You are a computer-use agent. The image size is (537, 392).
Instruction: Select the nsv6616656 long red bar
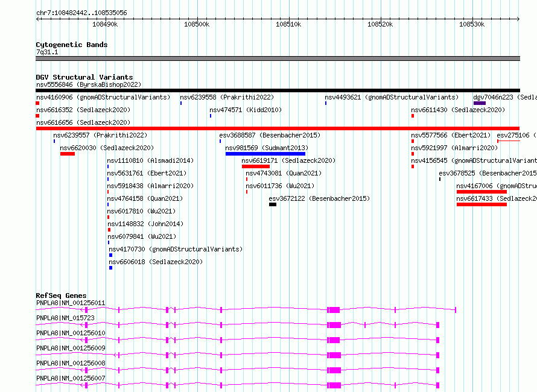(x=278, y=128)
